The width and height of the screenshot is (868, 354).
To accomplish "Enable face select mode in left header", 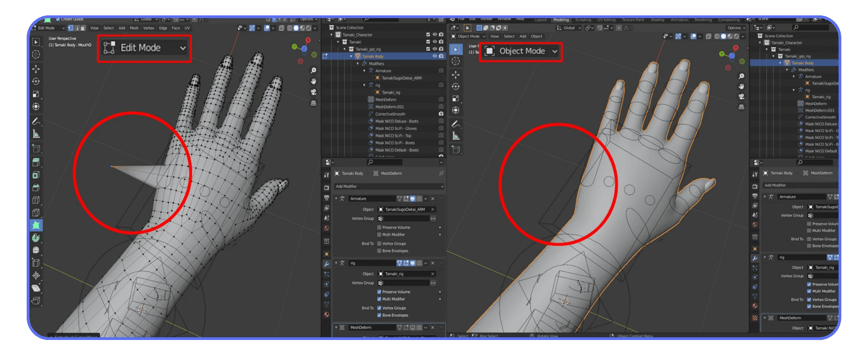I will 83,28.
